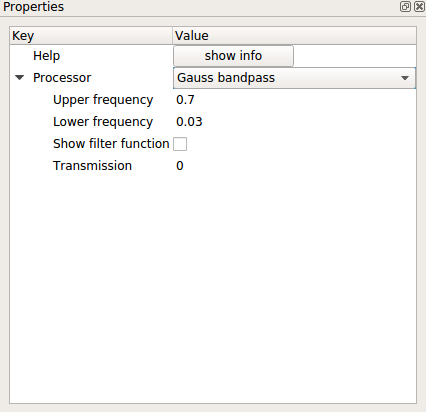The image size is (426, 412).
Task: Click the show info button
Action: click(233, 56)
